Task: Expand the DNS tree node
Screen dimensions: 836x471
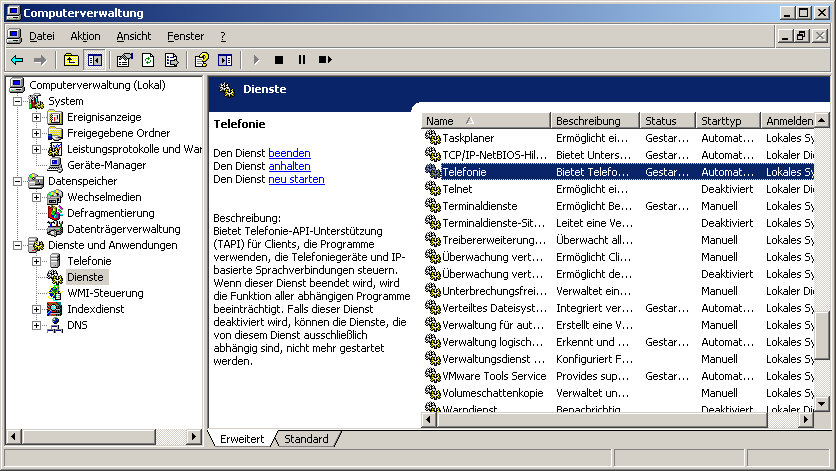Action: click(37, 325)
